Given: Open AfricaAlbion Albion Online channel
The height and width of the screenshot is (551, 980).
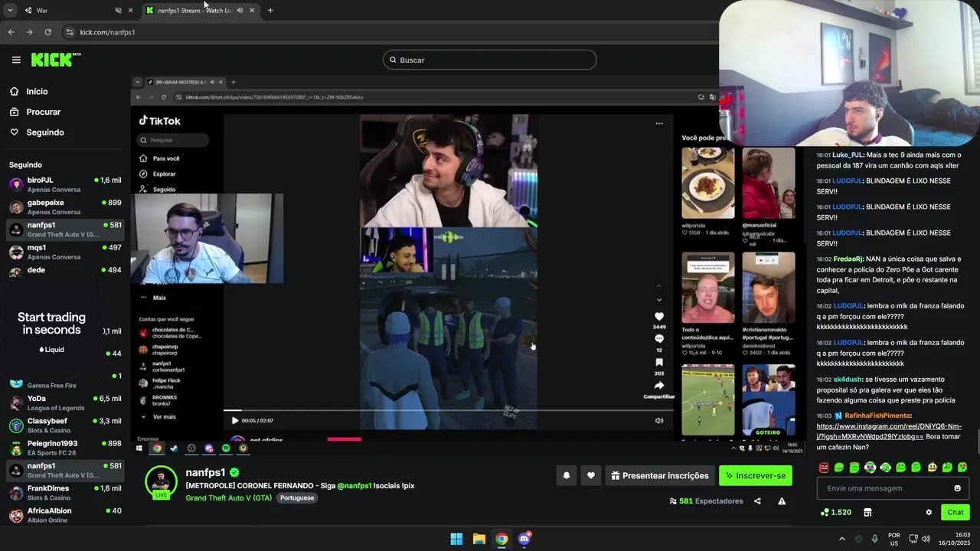Looking at the screenshot, I should click(x=65, y=514).
